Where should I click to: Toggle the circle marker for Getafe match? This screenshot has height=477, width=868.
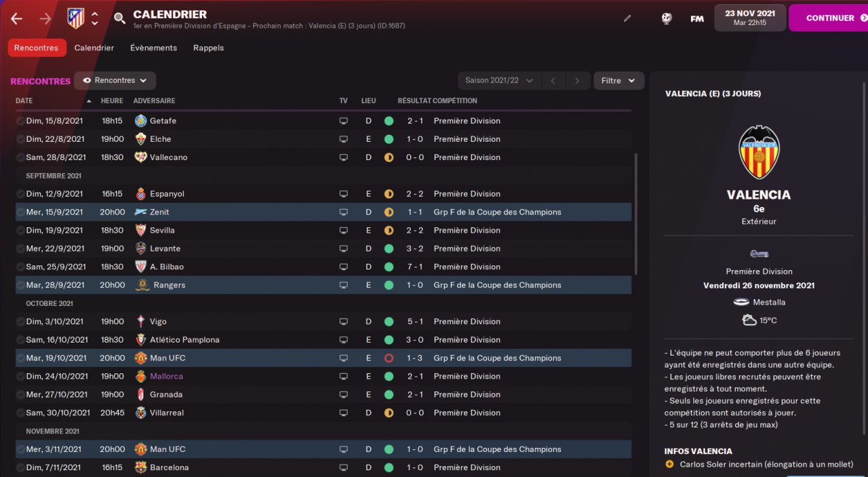(20, 121)
